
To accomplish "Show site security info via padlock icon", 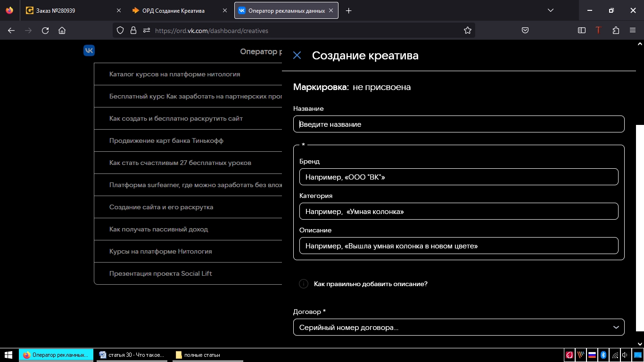I will click(x=133, y=31).
